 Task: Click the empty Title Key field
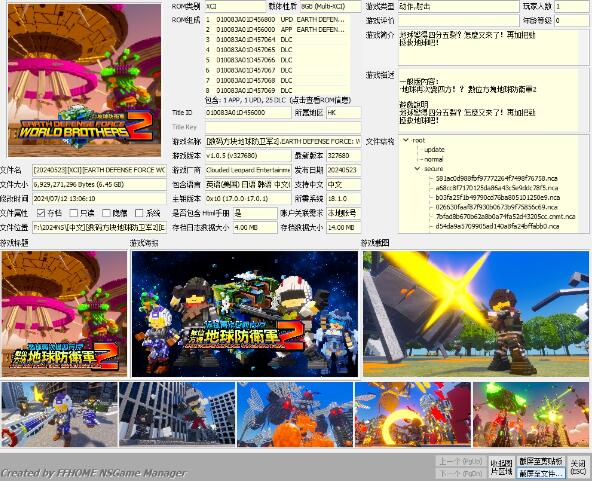pyautogui.click(x=283, y=127)
